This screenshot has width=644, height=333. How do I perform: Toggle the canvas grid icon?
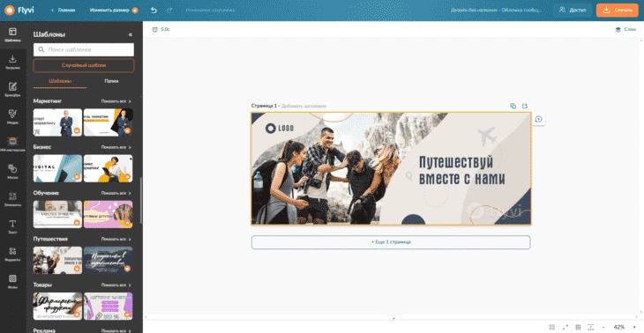pos(578,327)
